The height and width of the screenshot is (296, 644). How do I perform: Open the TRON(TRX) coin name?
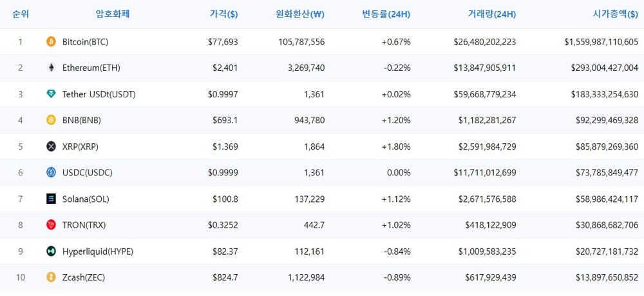tap(85, 225)
